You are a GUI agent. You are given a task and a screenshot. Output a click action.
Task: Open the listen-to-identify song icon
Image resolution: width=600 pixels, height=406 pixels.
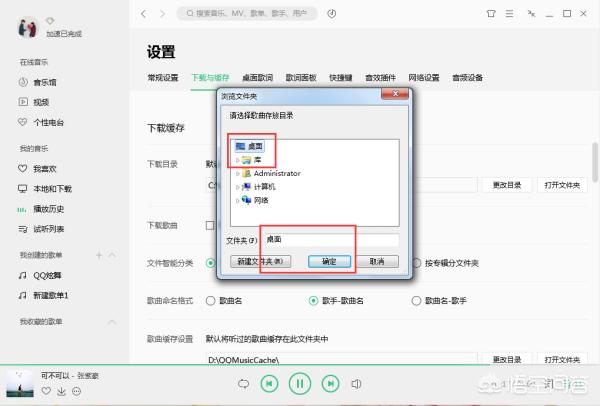pyautogui.click(x=332, y=14)
